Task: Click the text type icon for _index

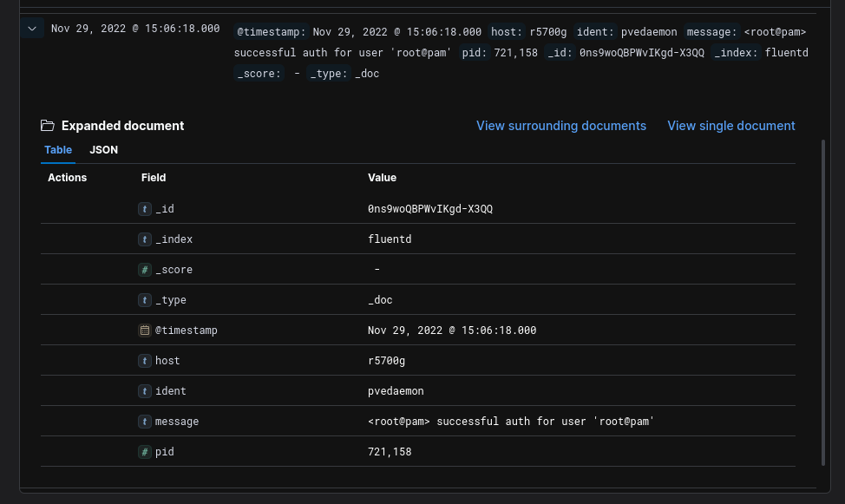Action: point(145,239)
